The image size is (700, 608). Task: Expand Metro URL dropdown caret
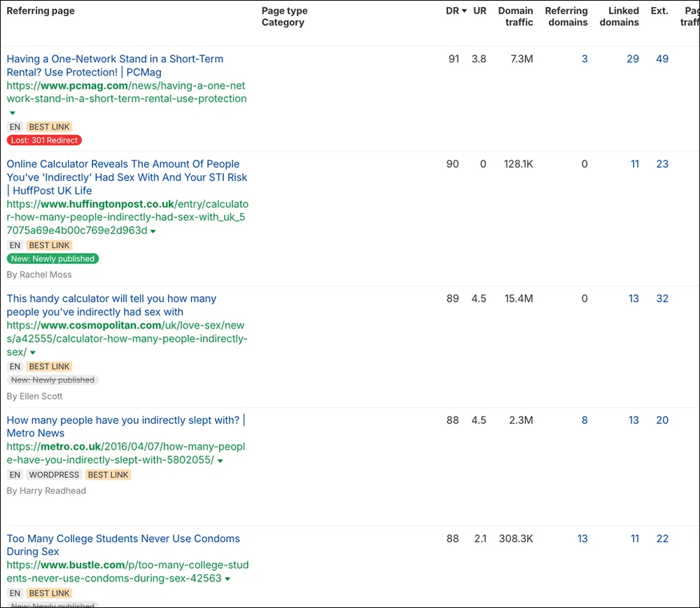[x=220, y=461]
